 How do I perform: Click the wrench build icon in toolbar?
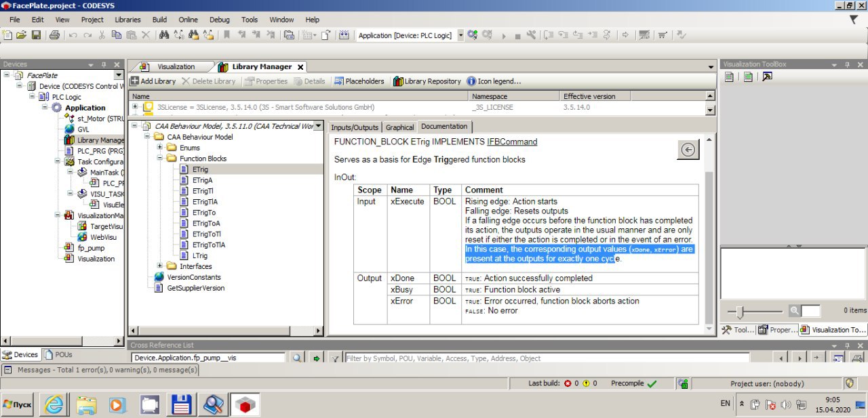(x=531, y=35)
